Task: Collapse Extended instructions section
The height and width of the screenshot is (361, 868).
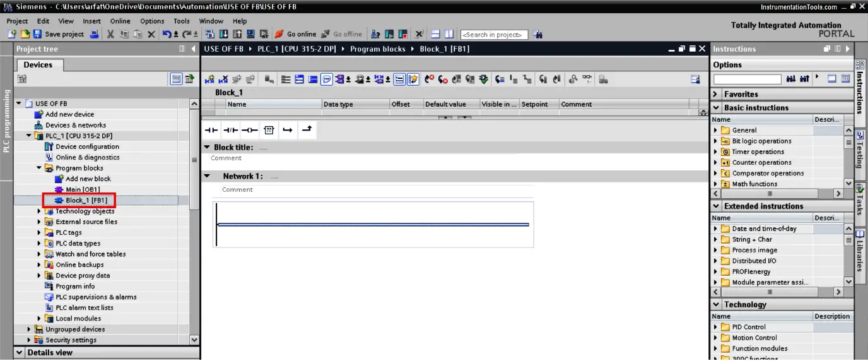Action: click(716, 206)
